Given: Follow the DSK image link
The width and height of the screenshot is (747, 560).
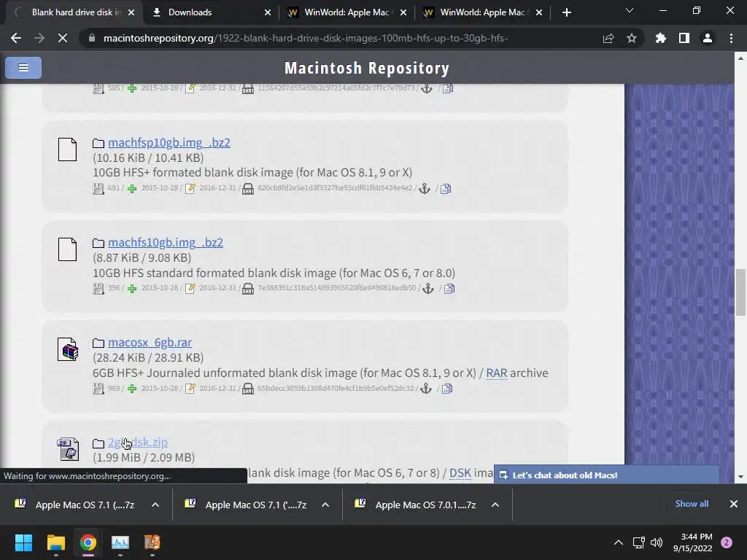Looking at the screenshot, I should coord(460,472).
